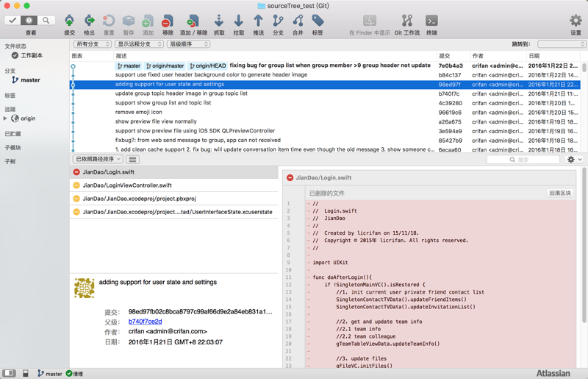Open the 分支 branch tool
588x379 pixels.
tap(278, 21)
